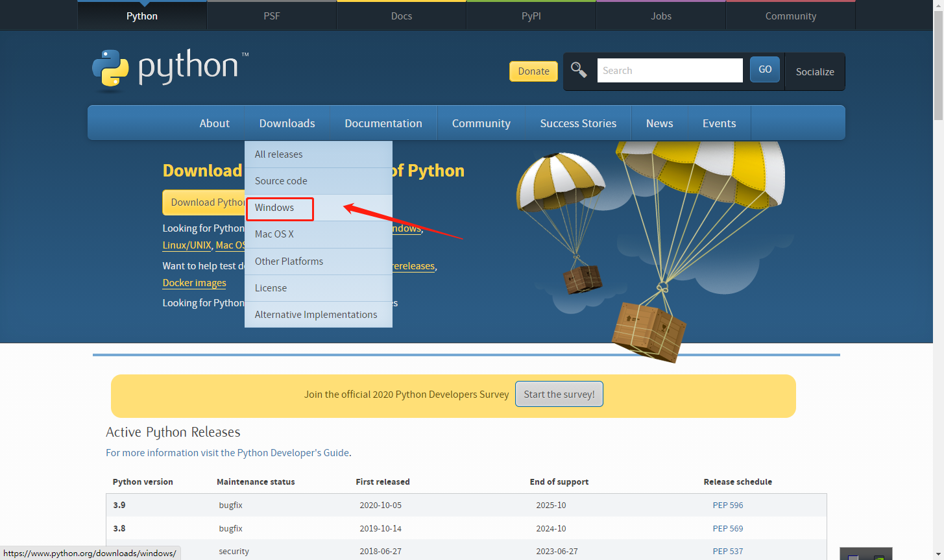944x560 pixels.
Task: Click the 2025-10 end of support cell
Action: click(551, 505)
